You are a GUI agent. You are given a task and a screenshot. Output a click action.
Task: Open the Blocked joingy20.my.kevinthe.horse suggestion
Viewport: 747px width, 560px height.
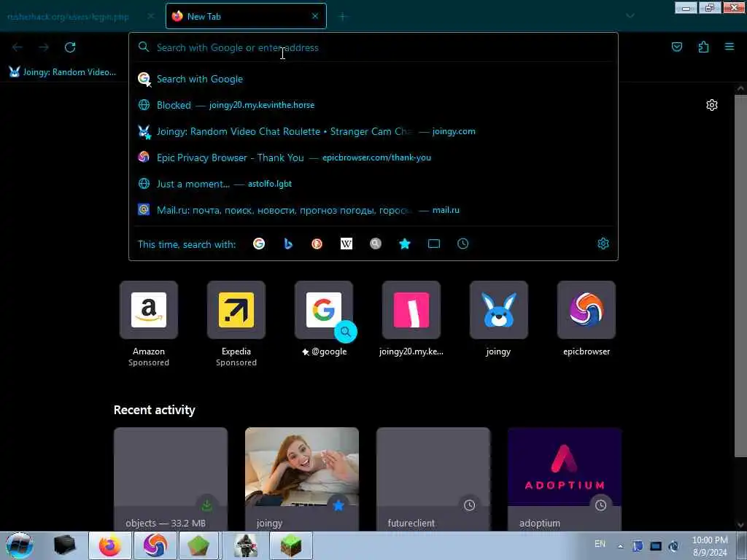pos(373,105)
